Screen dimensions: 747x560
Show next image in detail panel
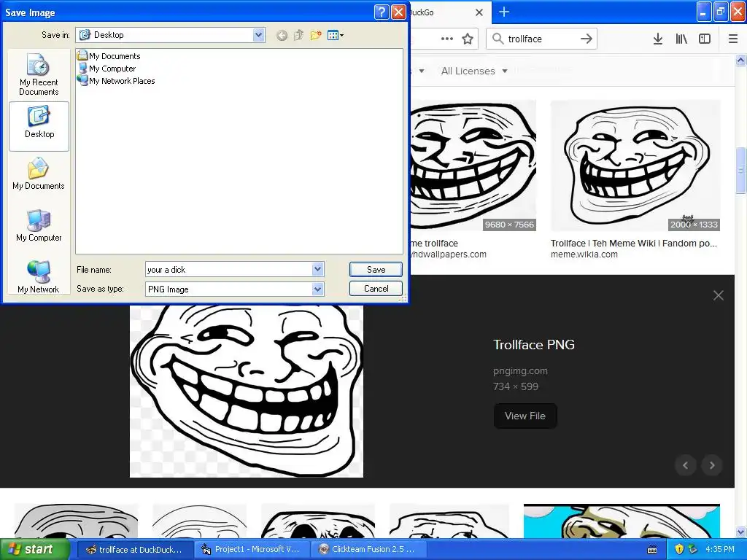712,465
